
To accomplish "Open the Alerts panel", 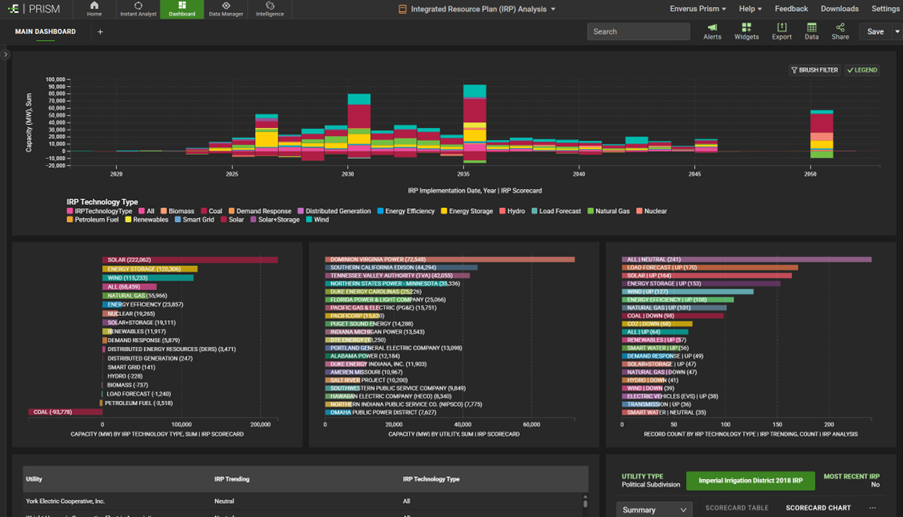I will (712, 31).
